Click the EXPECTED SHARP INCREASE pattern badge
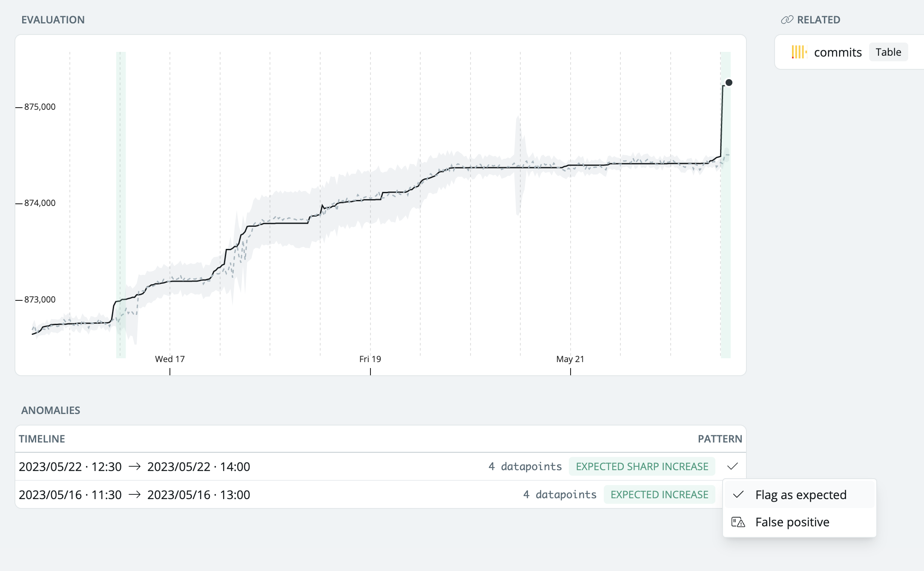The image size is (924, 571). (642, 466)
